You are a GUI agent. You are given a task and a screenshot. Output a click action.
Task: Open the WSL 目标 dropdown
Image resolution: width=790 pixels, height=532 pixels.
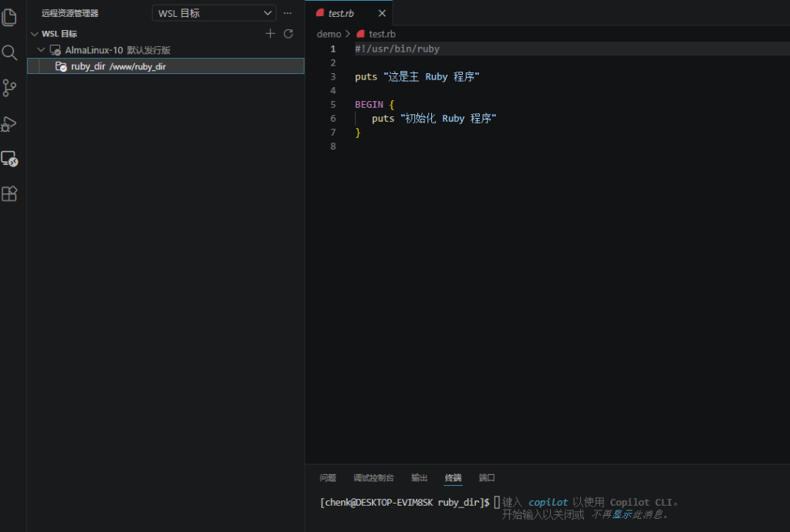214,13
